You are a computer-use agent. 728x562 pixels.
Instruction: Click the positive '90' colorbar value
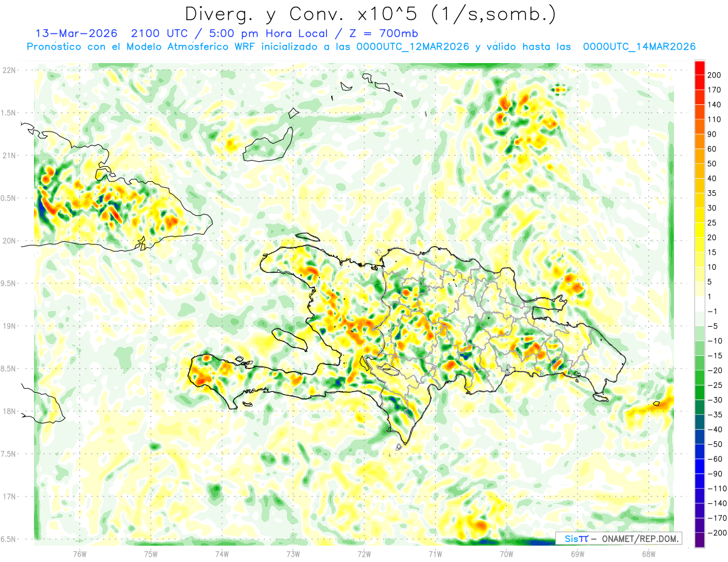click(712, 134)
